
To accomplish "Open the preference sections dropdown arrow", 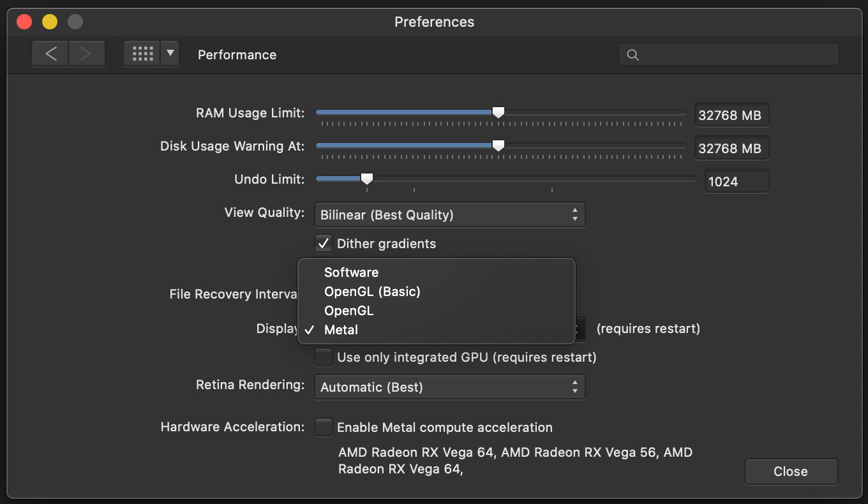I will pos(170,54).
